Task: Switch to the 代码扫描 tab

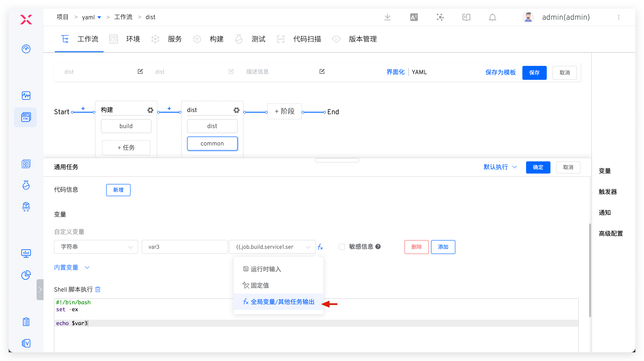Action: click(307, 39)
